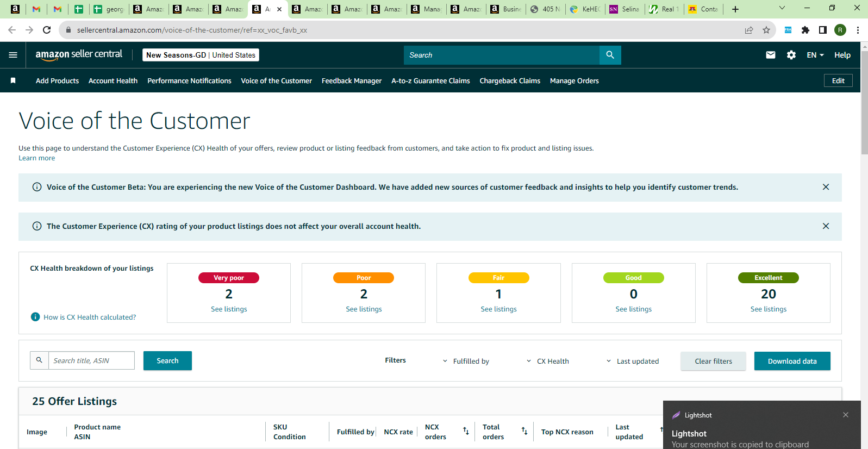
Task: Click the teal Search button
Action: [167, 360]
